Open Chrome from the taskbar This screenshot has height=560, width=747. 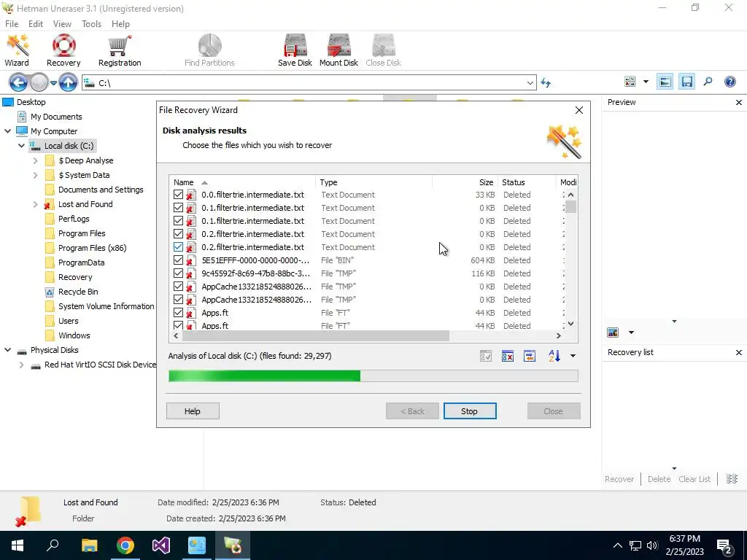(x=125, y=545)
